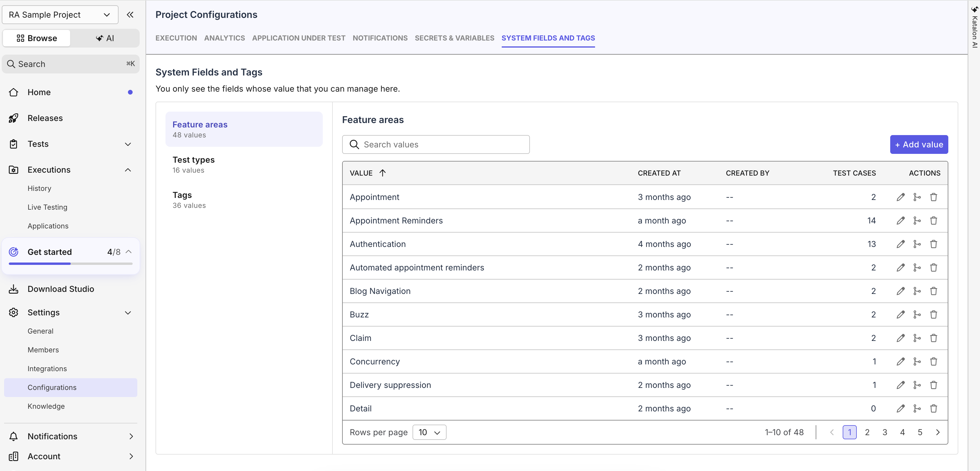The image size is (980, 471).
Task: Merge the Delivery suppression value
Action: [x=917, y=385]
